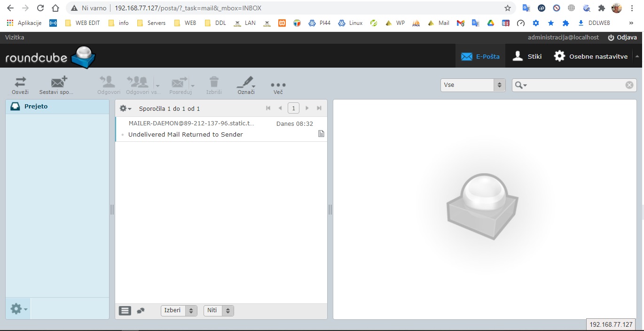644x331 pixels.
Task: Select the Prejeto inbox folder
Action: [x=57, y=107]
